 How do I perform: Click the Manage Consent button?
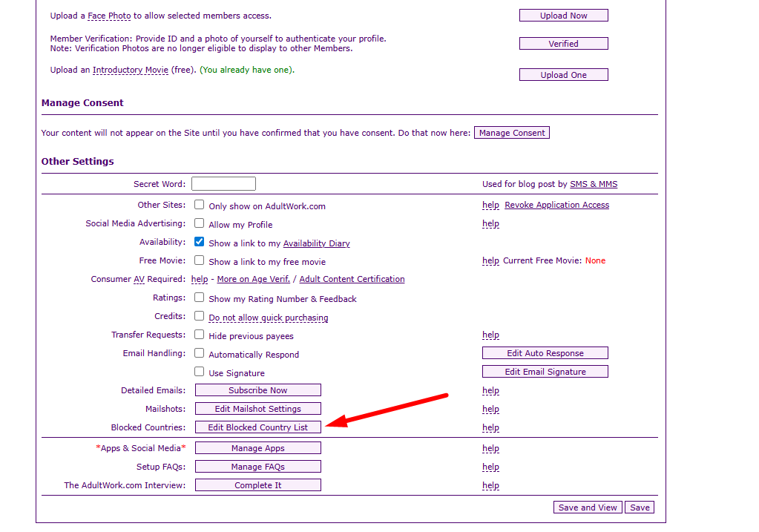[x=511, y=133]
